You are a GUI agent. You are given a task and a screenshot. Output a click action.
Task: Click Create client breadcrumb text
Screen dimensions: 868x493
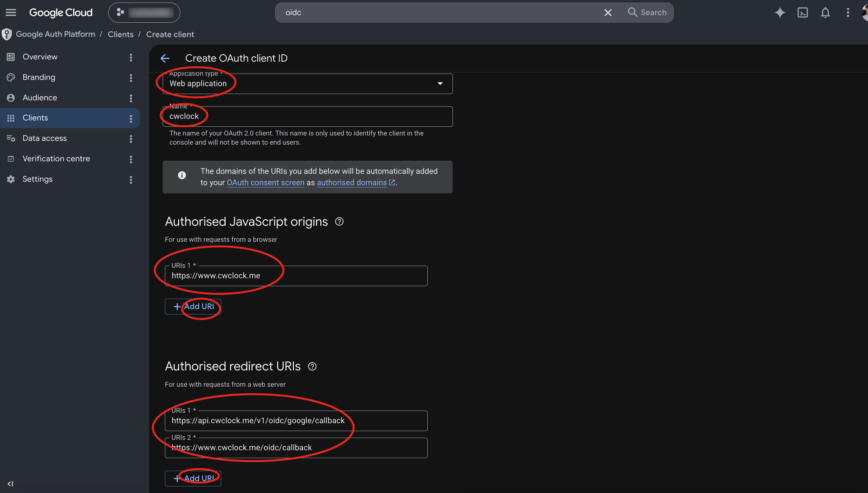pos(170,34)
